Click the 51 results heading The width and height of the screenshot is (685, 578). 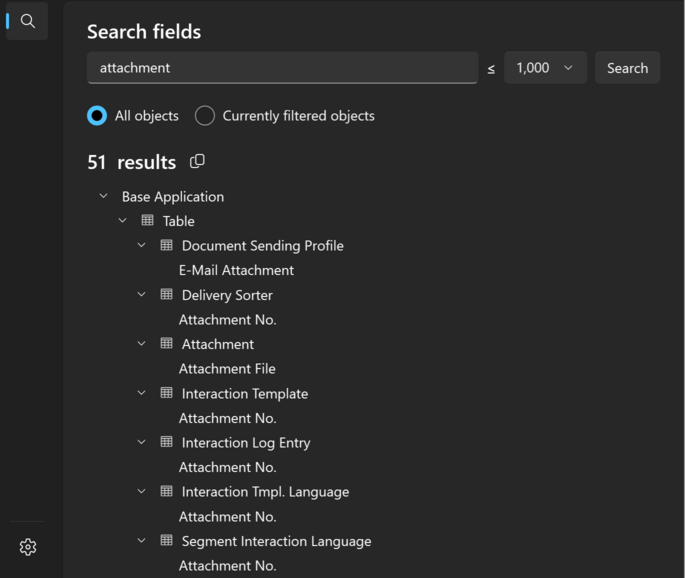(131, 162)
